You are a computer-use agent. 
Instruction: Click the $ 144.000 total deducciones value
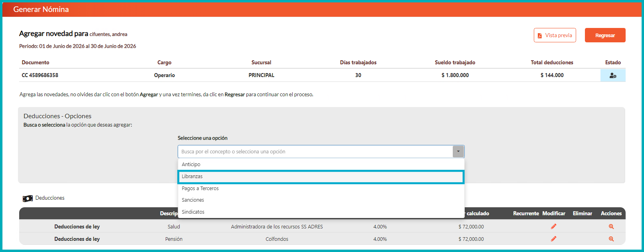pos(552,75)
